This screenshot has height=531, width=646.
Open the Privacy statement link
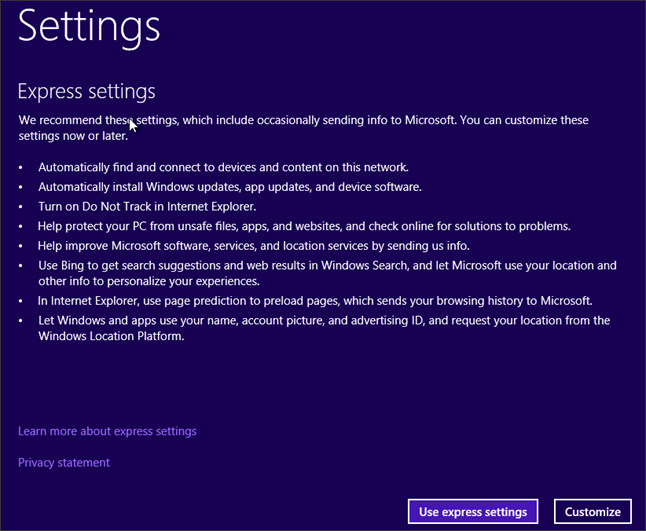click(64, 462)
